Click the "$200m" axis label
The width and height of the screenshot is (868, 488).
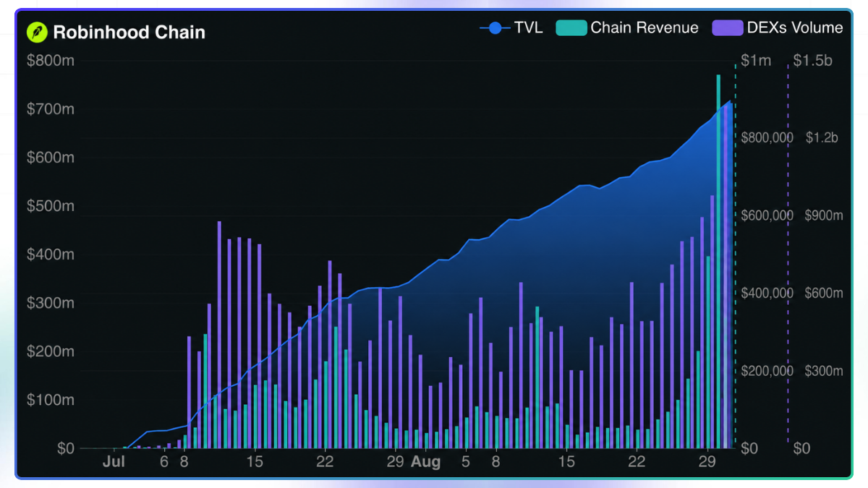51,351
